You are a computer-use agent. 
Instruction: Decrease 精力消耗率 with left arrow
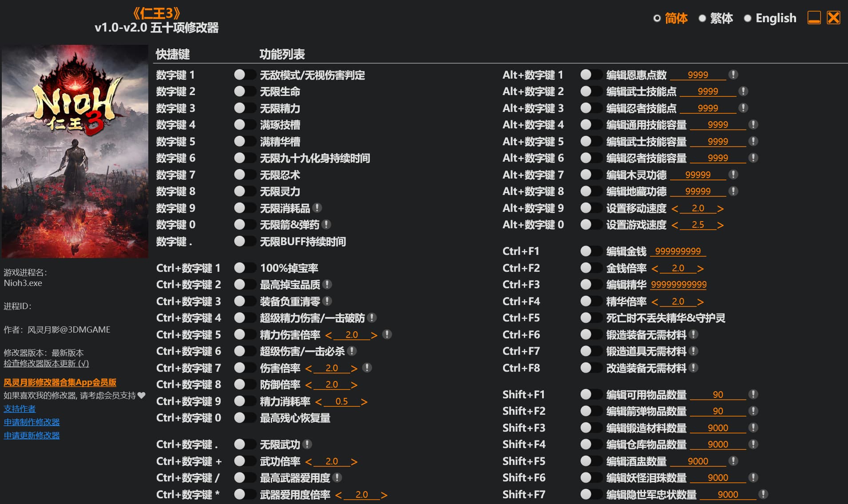(318, 401)
